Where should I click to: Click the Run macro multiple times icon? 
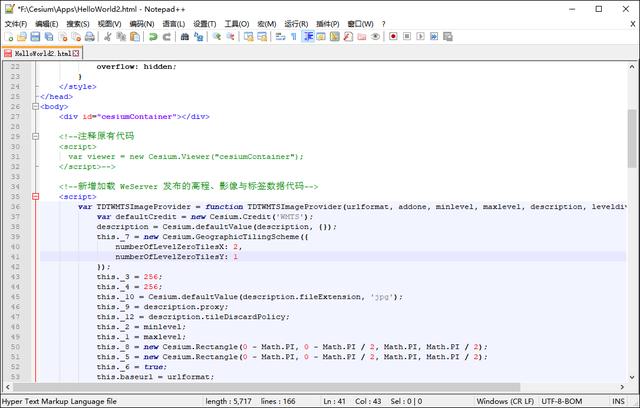(x=434, y=37)
